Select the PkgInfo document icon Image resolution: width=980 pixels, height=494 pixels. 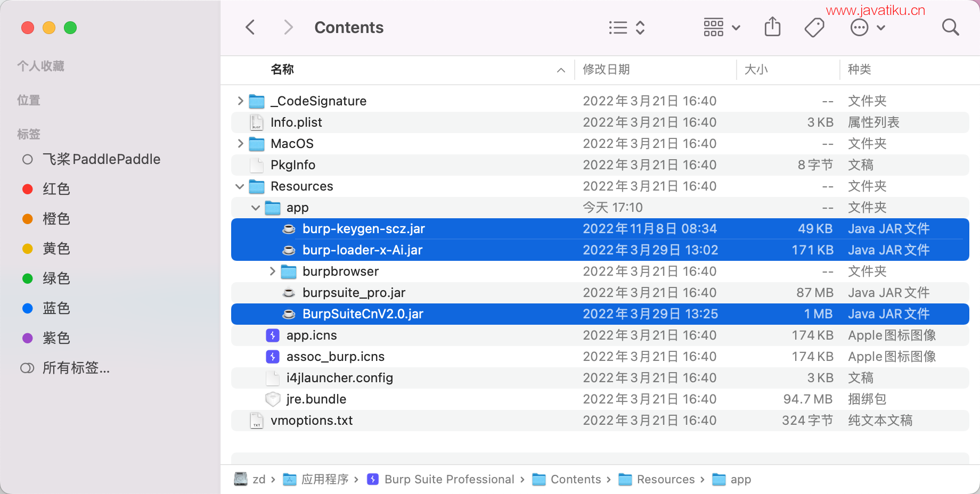tap(257, 165)
